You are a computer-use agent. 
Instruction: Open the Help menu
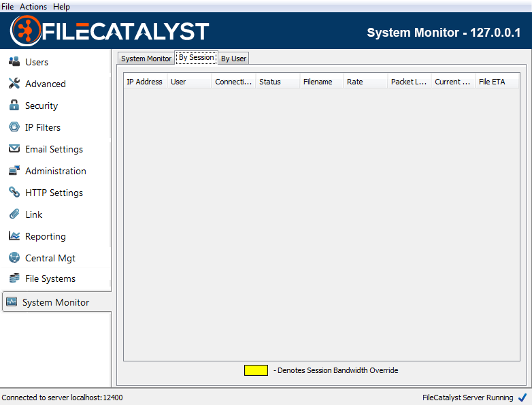pos(61,6)
